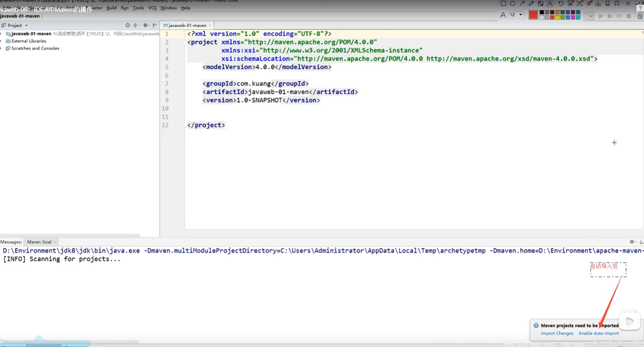644x347 pixels.
Task: Click the help question mark icon
Action: (x=640, y=8)
